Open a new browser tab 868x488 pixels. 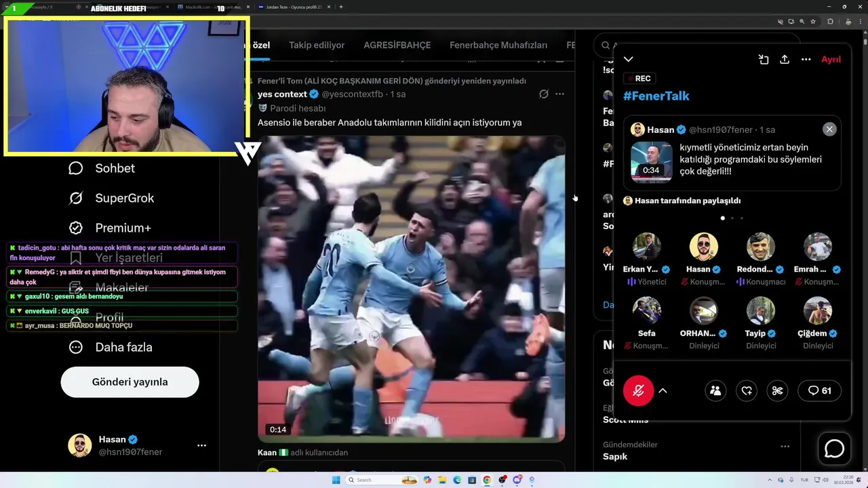pos(340,7)
